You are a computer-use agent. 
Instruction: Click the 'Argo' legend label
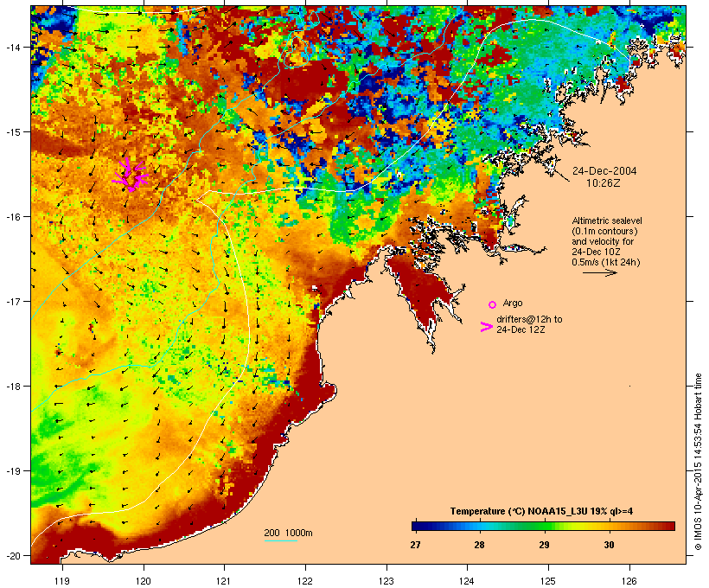tap(513, 303)
